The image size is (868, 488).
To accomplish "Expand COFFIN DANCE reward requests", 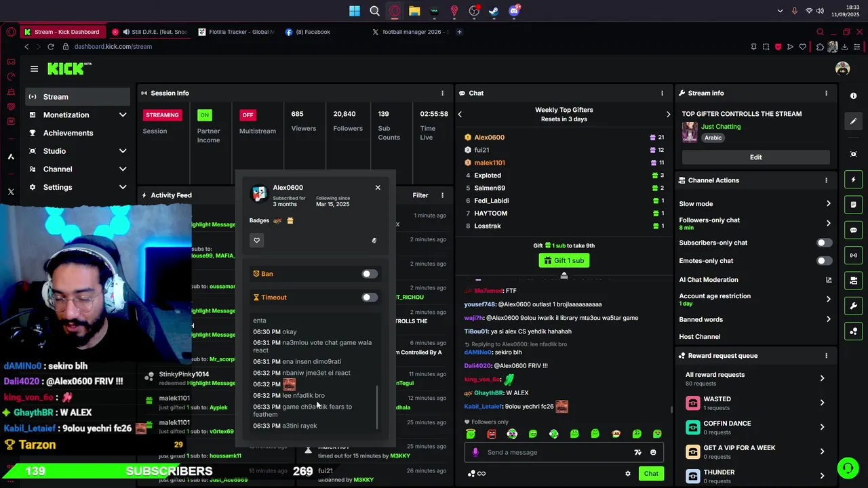I will click(822, 427).
